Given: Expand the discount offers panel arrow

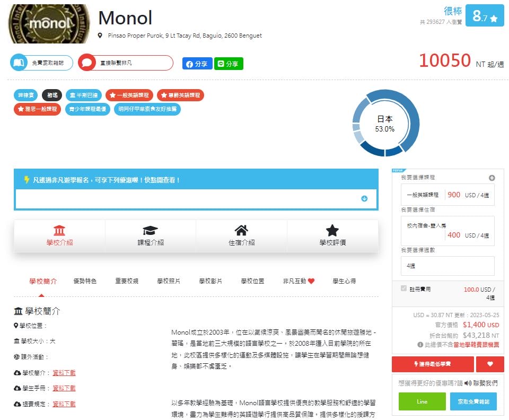Looking at the screenshot, I should [x=364, y=199].
